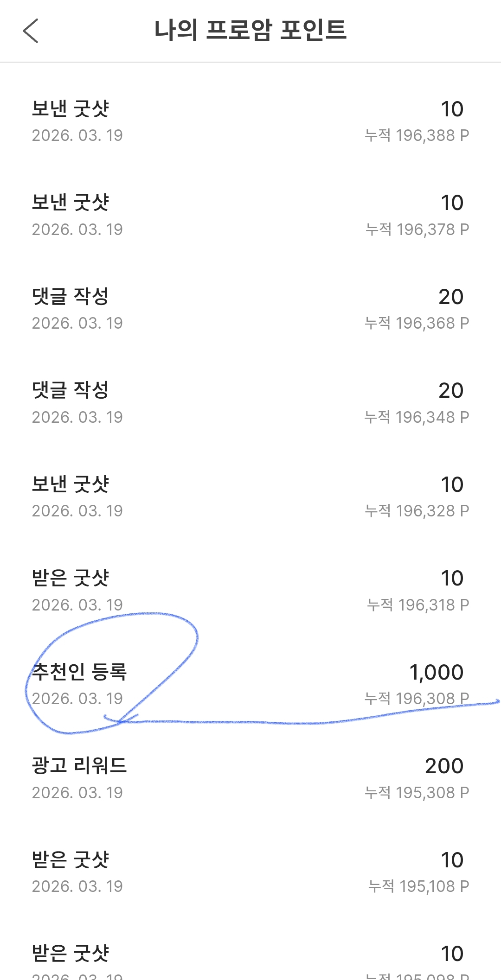Image resolution: width=501 pixels, height=980 pixels.
Task: Tap the date under 광고 리워드
Action: click(77, 793)
